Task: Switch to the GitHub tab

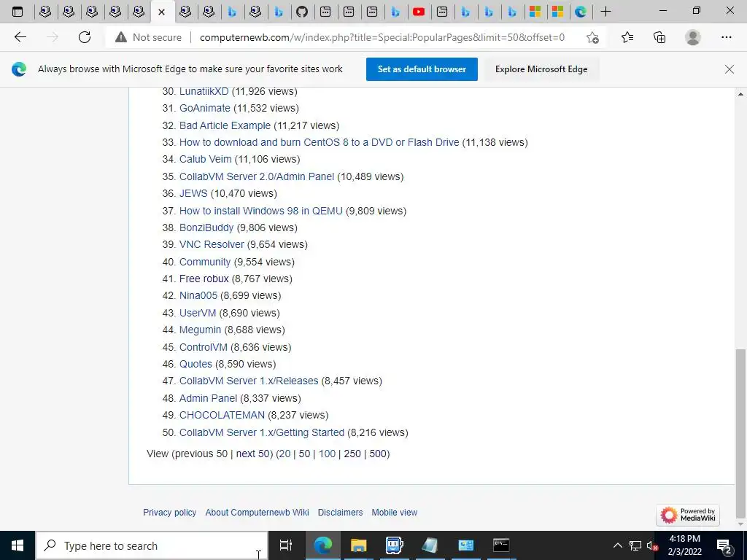Action: (302, 12)
